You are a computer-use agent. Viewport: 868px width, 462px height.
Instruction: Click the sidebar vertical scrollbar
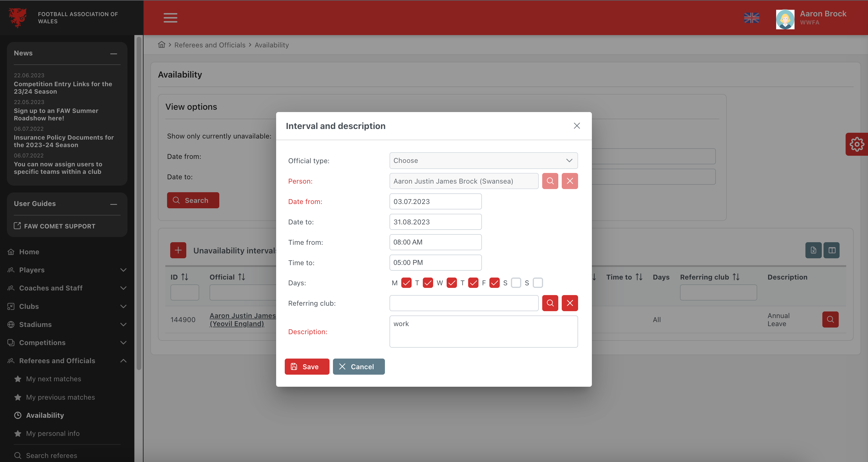pyautogui.click(x=138, y=202)
